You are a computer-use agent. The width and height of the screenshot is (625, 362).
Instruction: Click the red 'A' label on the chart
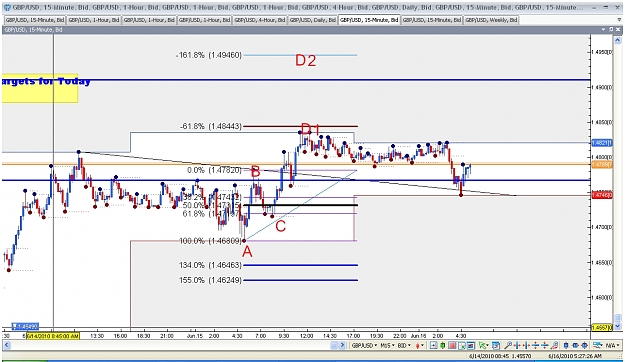click(247, 252)
